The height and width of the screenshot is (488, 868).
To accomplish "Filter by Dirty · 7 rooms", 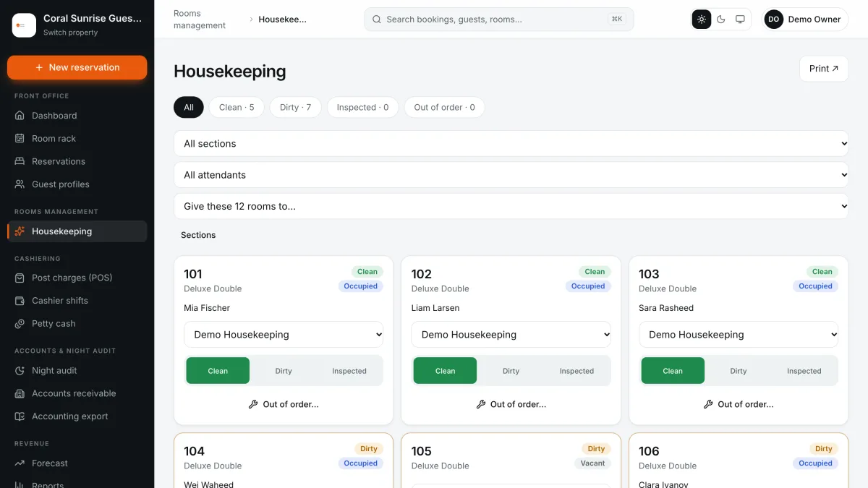I will click(295, 108).
